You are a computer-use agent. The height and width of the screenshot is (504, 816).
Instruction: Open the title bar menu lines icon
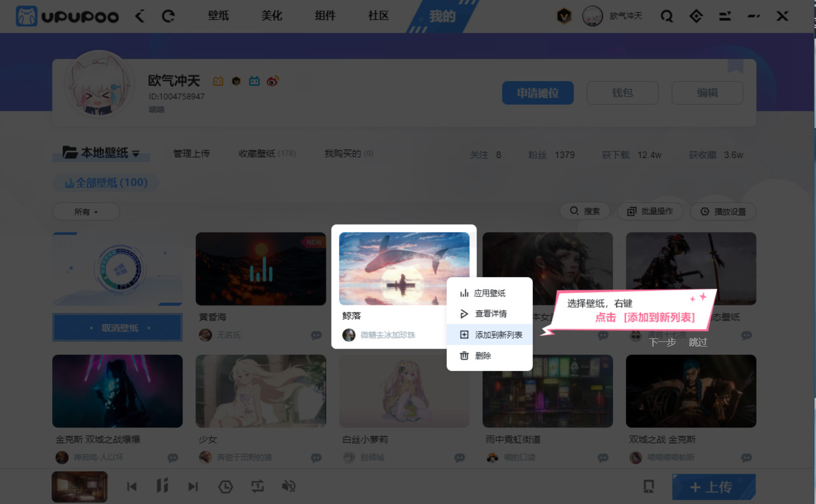coord(725,17)
